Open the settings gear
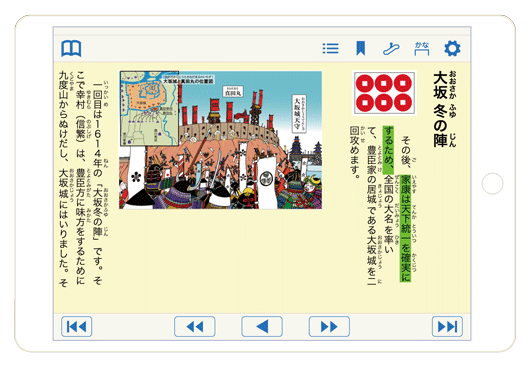The image size is (530, 367). (452, 48)
